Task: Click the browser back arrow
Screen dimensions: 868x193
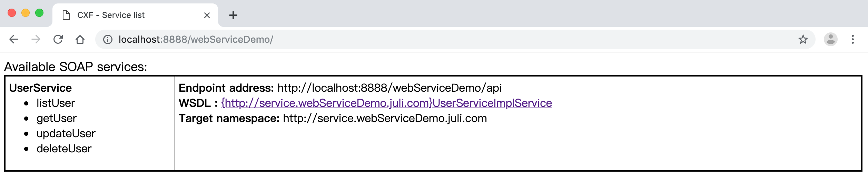Action: click(x=14, y=39)
